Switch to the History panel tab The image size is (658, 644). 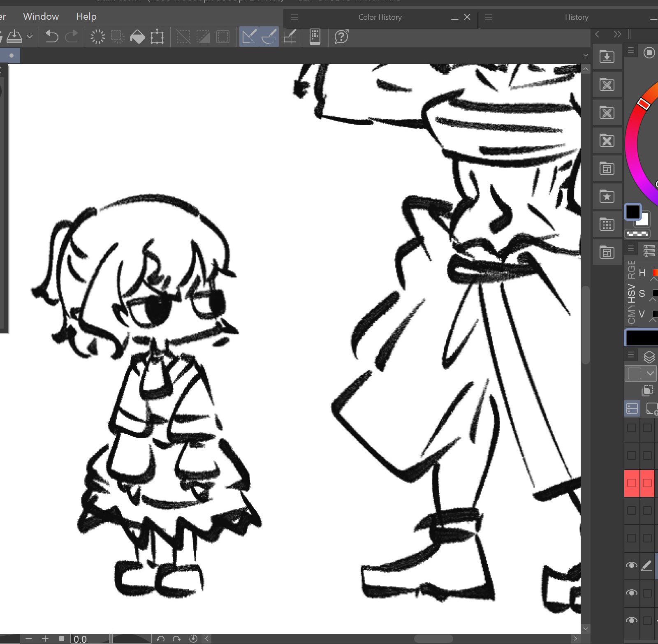click(577, 17)
